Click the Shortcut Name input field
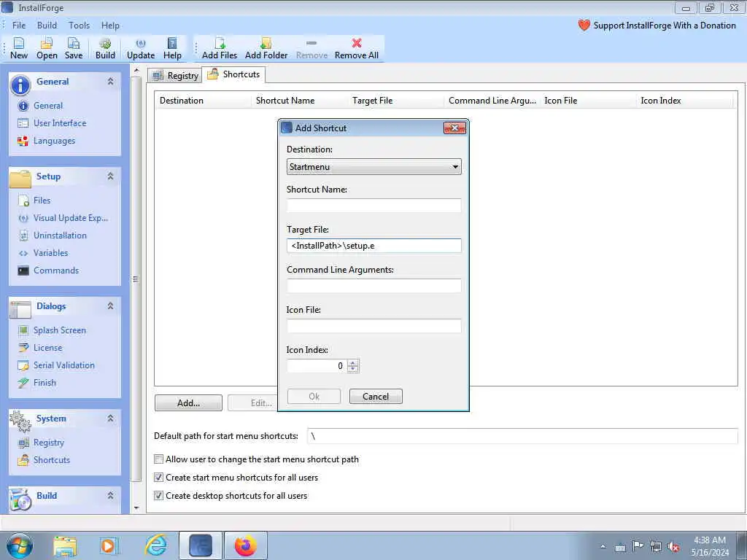Image resolution: width=747 pixels, height=560 pixels. click(374, 206)
